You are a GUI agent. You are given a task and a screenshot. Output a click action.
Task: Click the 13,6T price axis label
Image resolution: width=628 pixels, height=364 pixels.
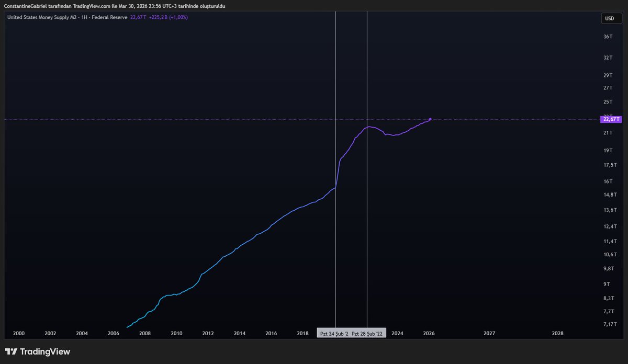coord(610,210)
